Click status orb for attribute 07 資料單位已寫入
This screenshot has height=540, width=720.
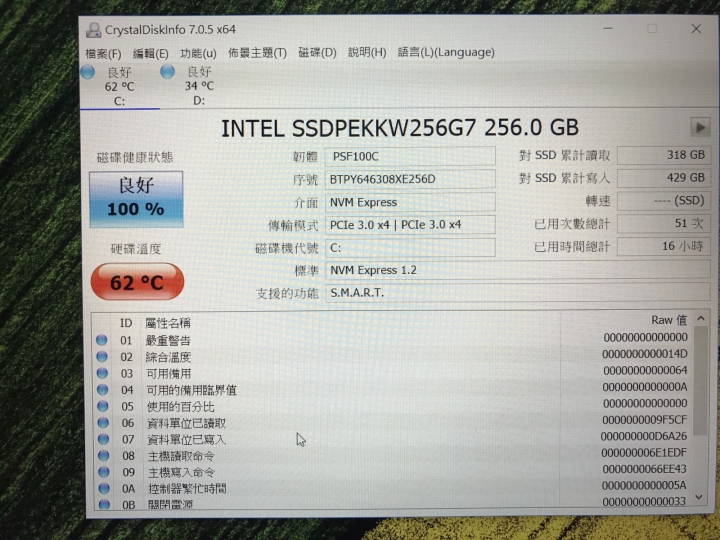coord(103,439)
